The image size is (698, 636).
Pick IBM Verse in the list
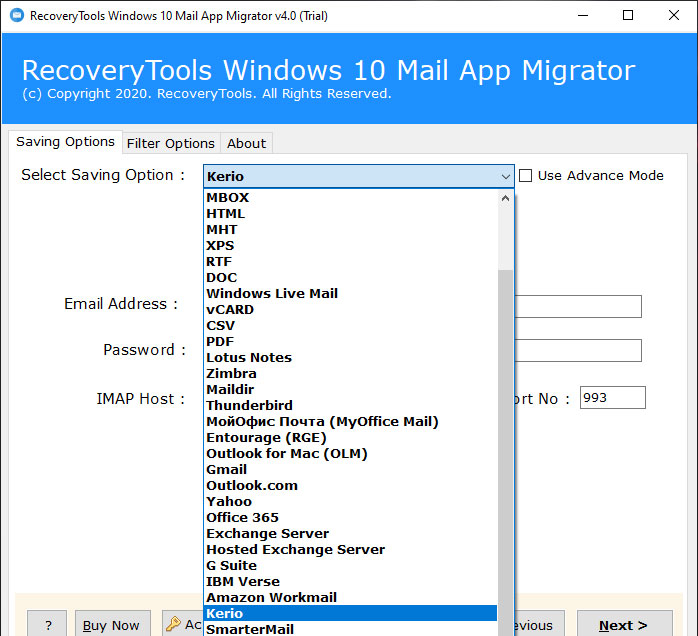[x=351, y=582]
